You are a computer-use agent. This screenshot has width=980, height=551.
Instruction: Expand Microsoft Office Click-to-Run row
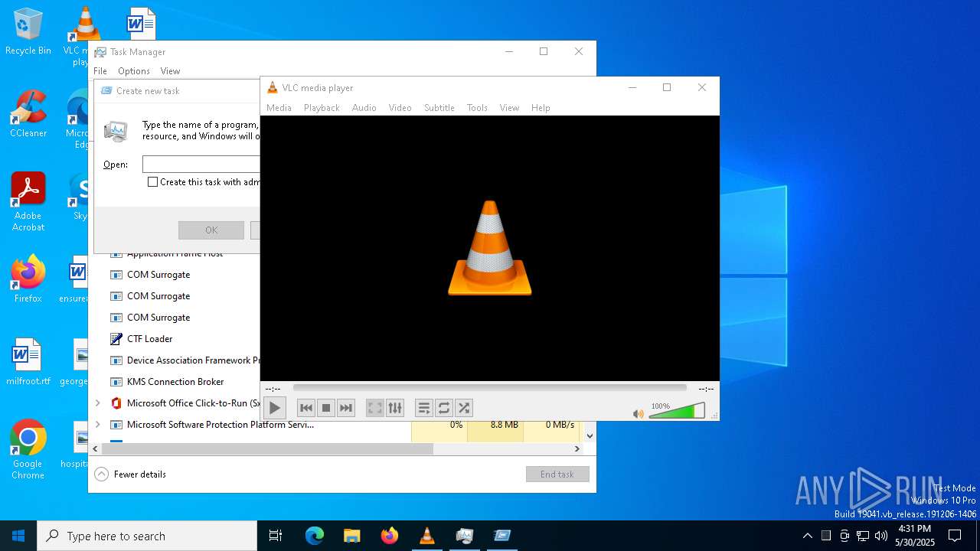97,403
